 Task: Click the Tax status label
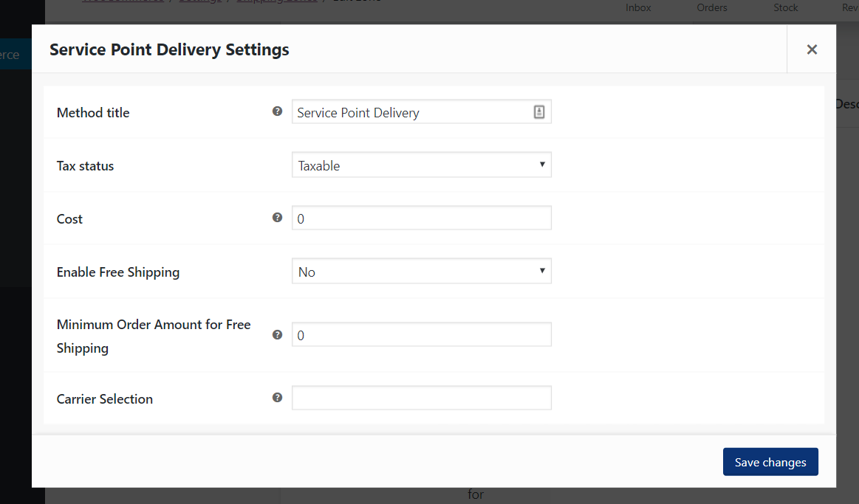click(85, 166)
